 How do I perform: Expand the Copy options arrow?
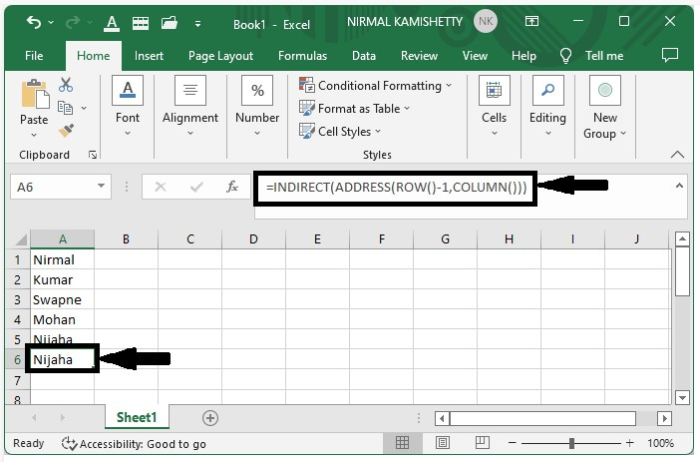[83, 108]
